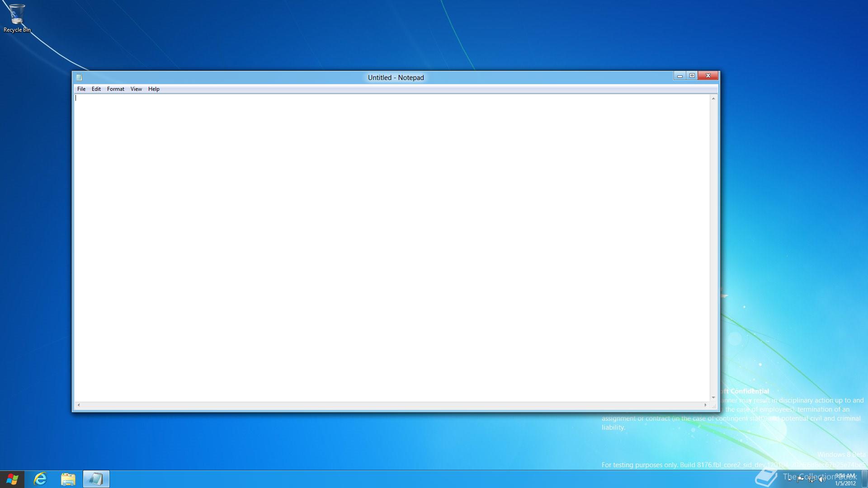Viewport: 868px width, 488px height.
Task: Open the Edit menu
Action: [x=96, y=89]
